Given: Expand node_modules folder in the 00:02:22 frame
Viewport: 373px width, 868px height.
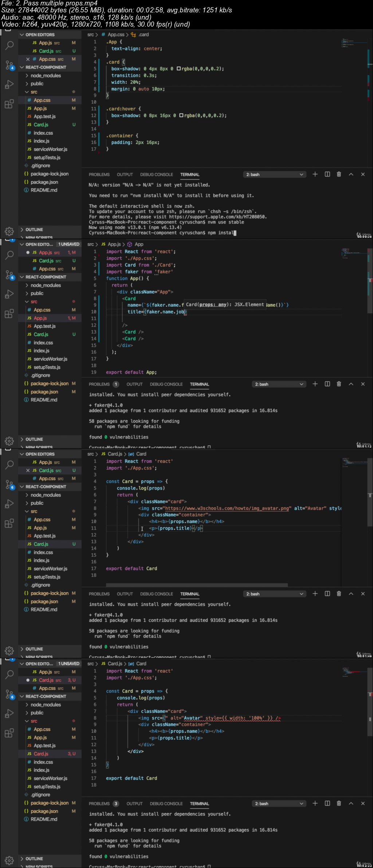Looking at the screenshot, I should 46,705.
